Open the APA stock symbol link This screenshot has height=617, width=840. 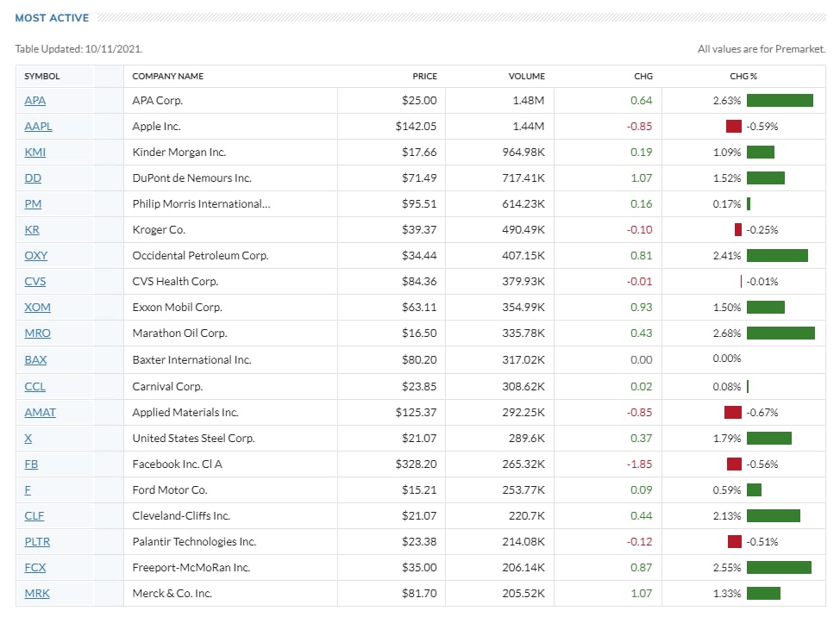click(x=34, y=101)
